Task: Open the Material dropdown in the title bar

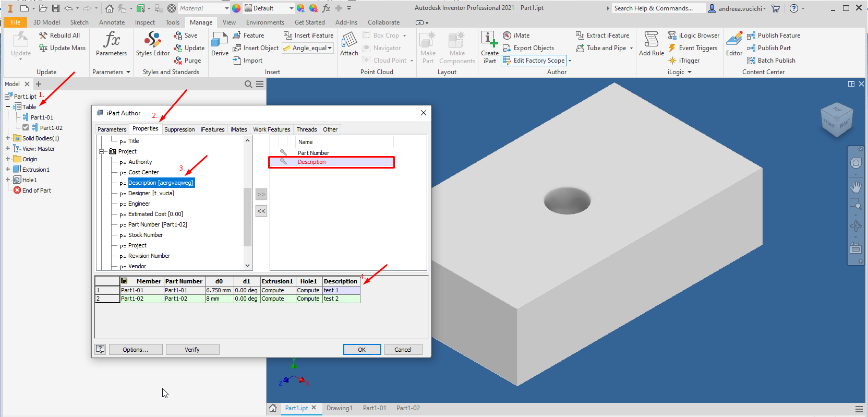Action: (226, 8)
